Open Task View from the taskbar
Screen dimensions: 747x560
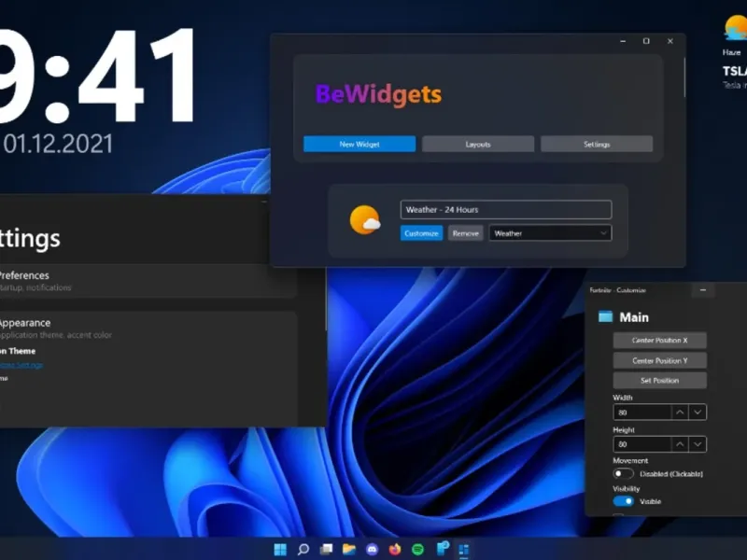tap(326, 549)
